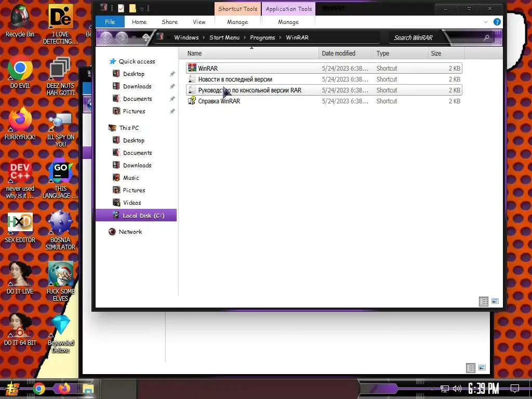Select Новости в последней версии file
Image resolution: width=532 pixels, height=399 pixels.
pos(324,79)
